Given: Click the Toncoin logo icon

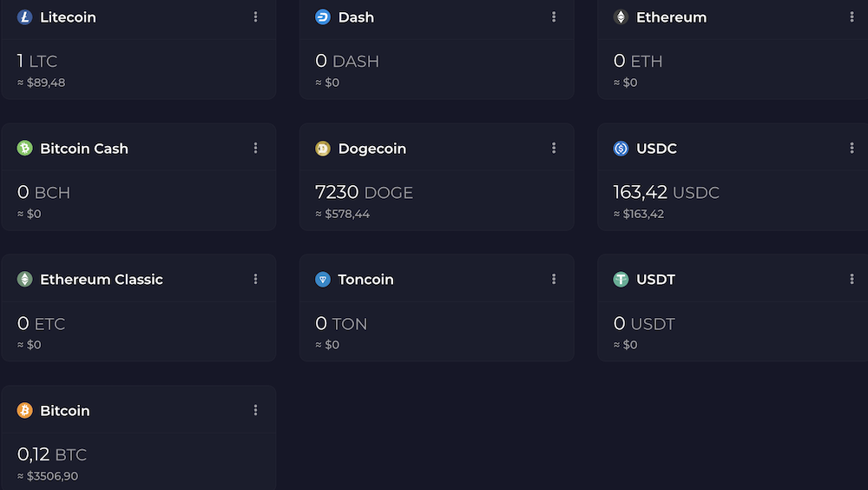Looking at the screenshot, I should coord(323,279).
